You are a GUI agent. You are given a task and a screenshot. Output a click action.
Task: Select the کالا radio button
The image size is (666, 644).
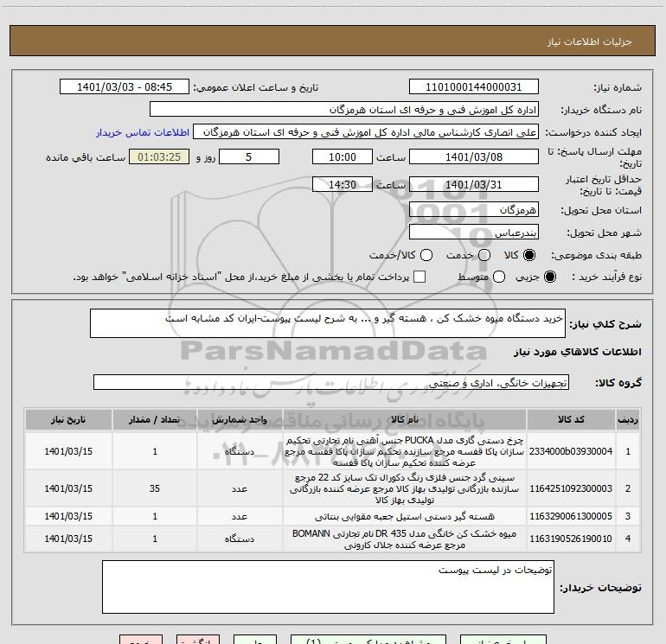529,255
